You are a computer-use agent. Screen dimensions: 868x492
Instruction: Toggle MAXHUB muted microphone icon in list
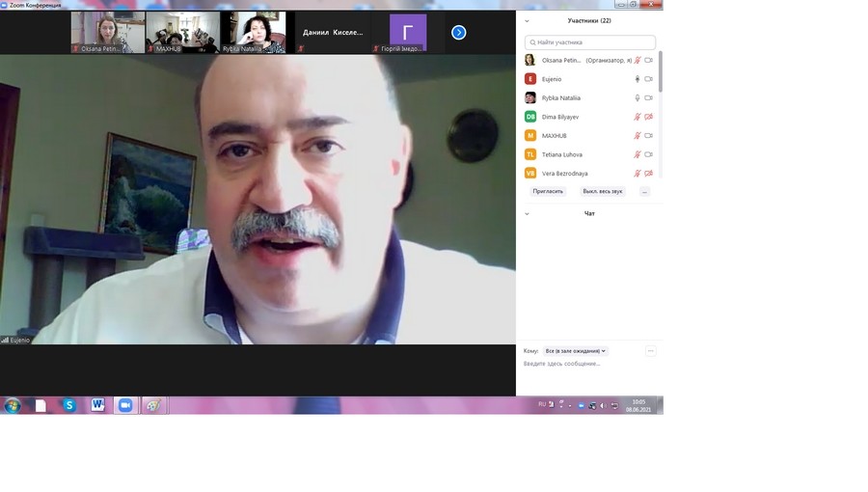click(637, 136)
